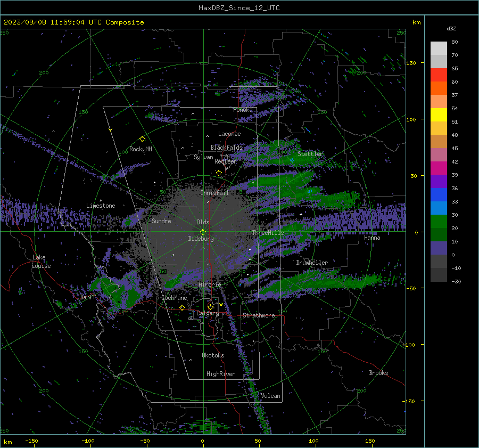
Task: Click the -30 value on the dBZ scale
Action: point(456,281)
